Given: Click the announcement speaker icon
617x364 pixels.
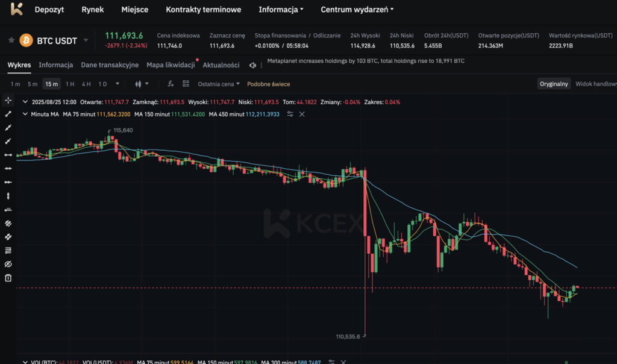Looking at the screenshot, I should (x=252, y=65).
